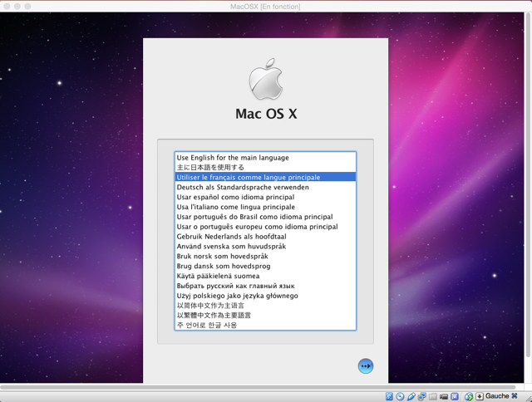This screenshot has width=532, height=402.
Task: Select 'Använd svenska som huvudspråk'
Action: 265,246
